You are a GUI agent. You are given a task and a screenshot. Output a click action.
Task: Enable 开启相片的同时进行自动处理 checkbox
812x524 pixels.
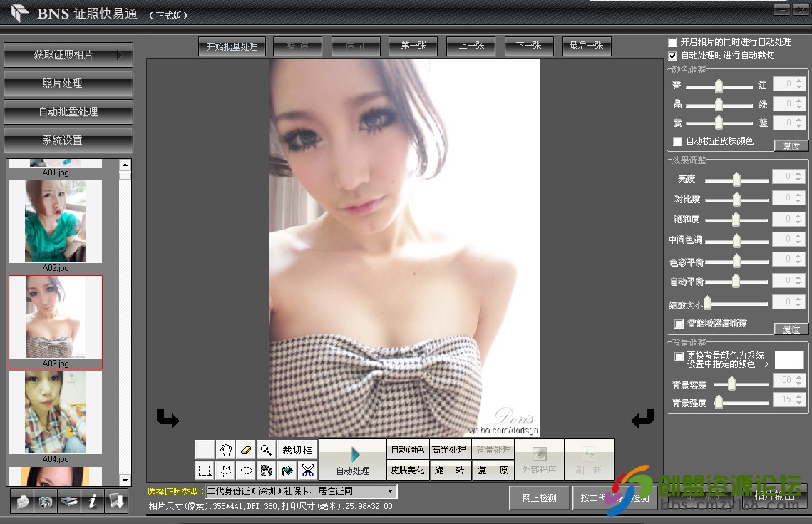tap(673, 42)
